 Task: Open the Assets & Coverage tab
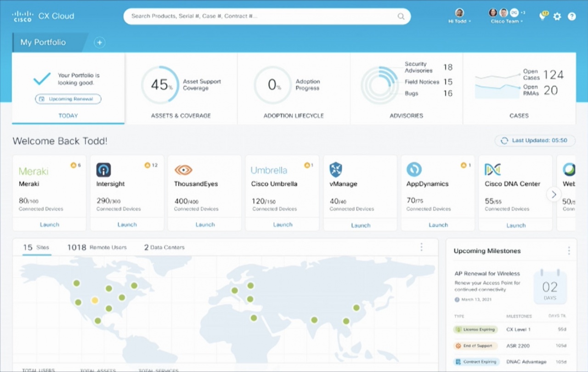tap(181, 88)
